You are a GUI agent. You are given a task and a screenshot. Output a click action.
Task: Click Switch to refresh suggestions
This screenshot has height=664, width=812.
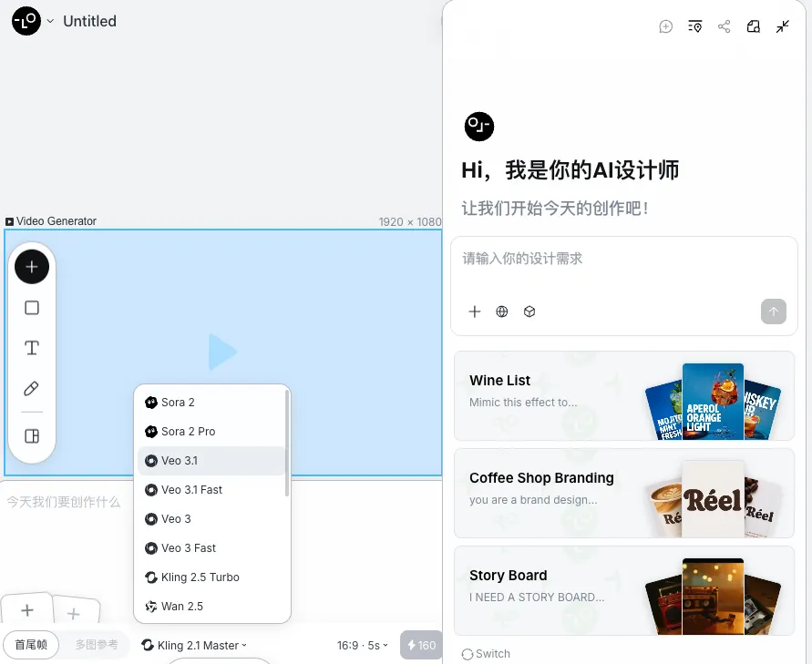[486, 653]
